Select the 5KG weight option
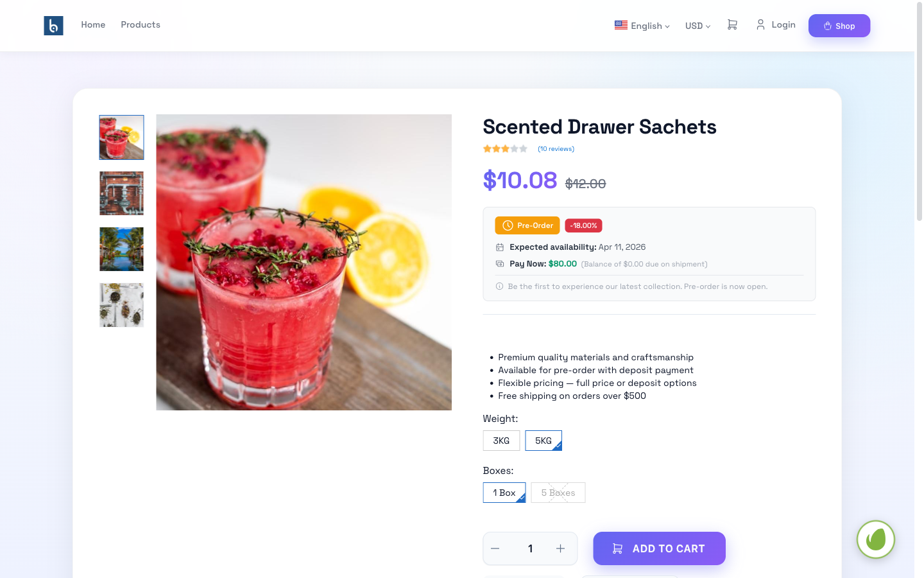The image size is (924, 578). coord(543,441)
